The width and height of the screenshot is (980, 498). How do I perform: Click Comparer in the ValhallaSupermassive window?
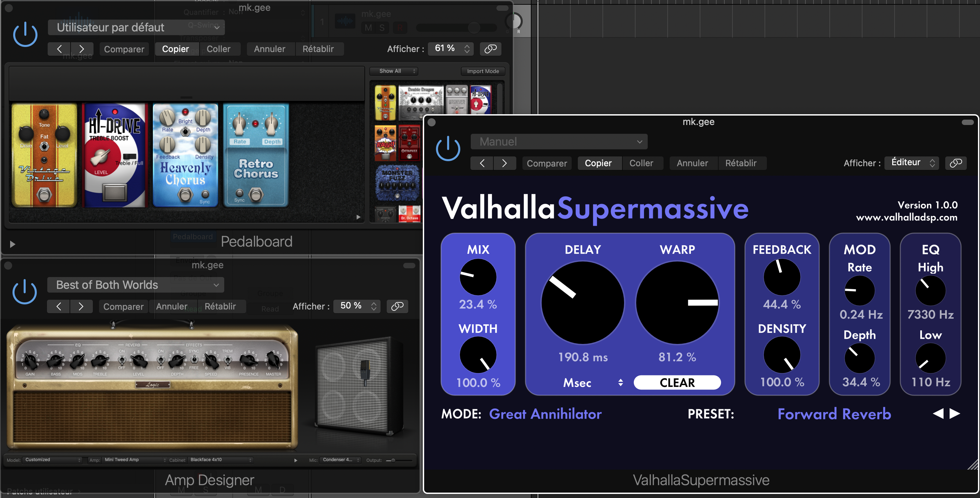pyautogui.click(x=547, y=163)
